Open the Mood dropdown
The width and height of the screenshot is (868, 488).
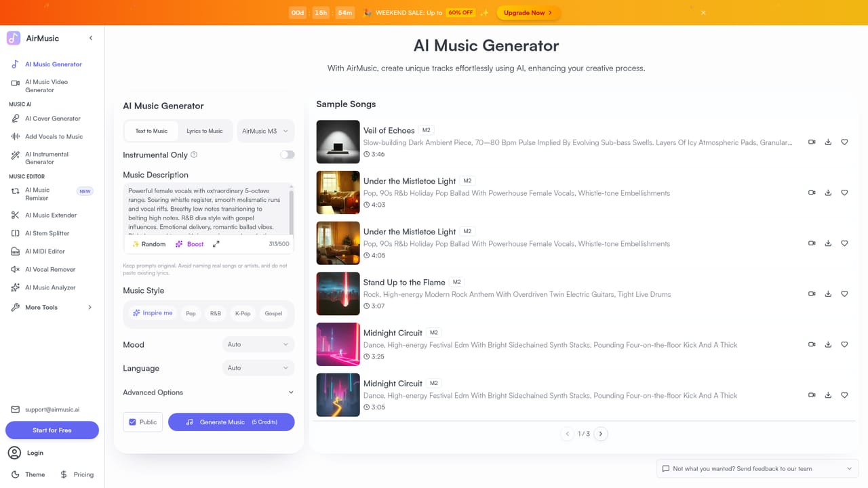(258, 344)
